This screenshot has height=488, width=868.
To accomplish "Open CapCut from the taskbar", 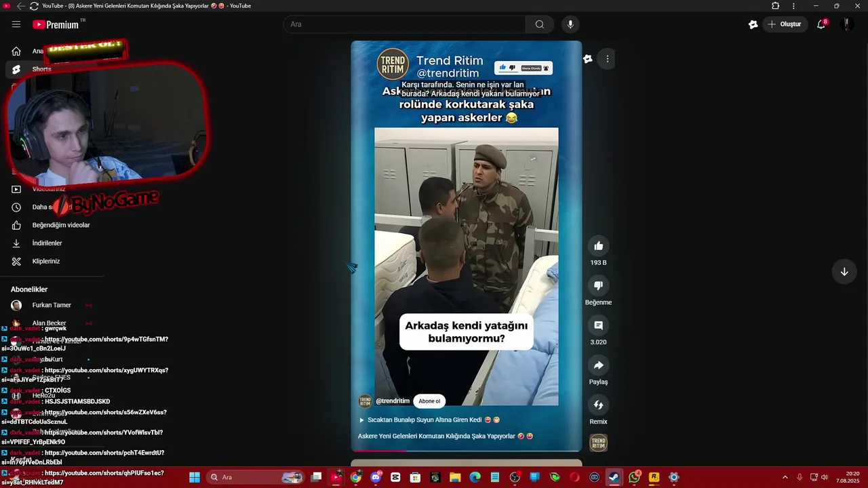I will pos(395,477).
